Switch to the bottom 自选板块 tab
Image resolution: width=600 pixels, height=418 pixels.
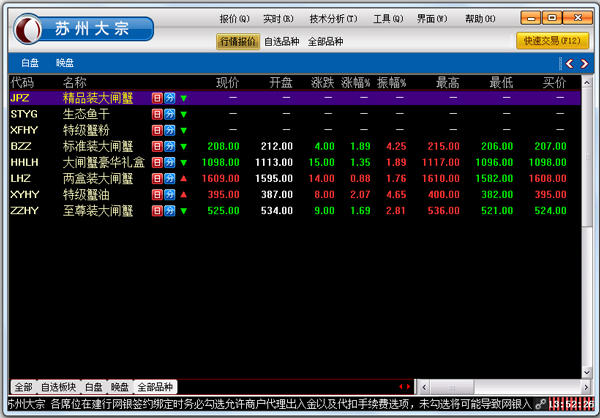tap(59, 387)
